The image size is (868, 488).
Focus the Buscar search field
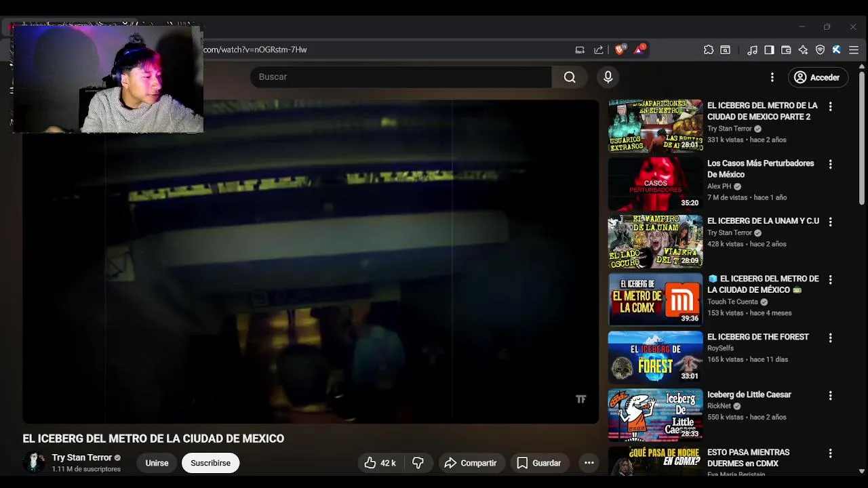click(401, 77)
